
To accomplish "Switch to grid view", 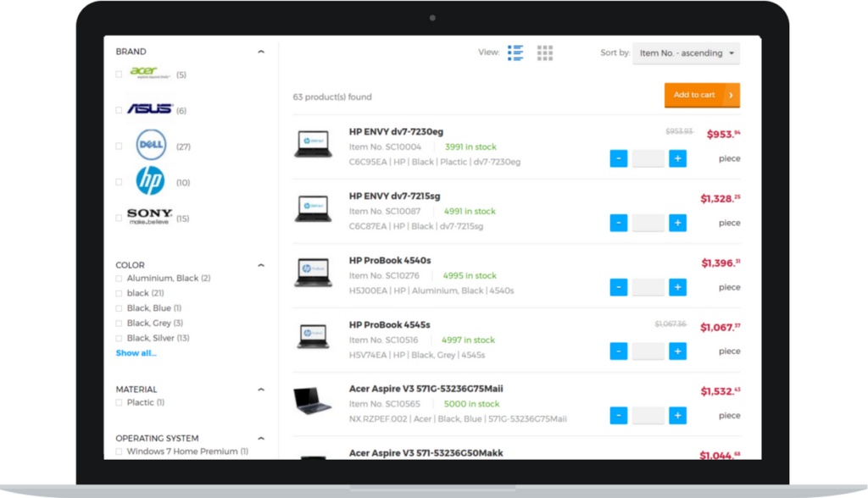I will click(x=545, y=52).
